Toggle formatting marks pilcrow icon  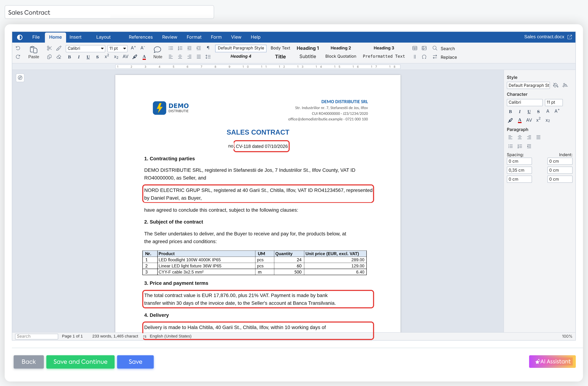coord(208,48)
